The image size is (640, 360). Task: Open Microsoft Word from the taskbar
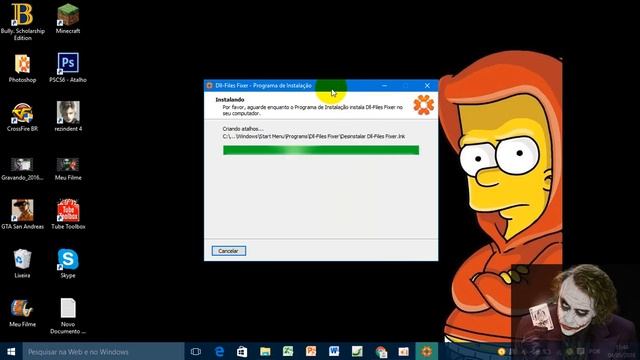point(334,351)
